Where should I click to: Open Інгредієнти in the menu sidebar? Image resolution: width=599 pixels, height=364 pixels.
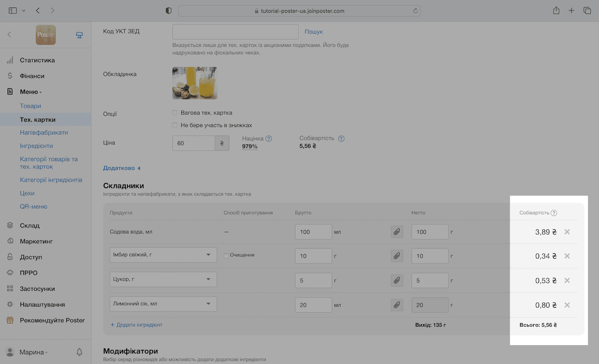point(36,146)
